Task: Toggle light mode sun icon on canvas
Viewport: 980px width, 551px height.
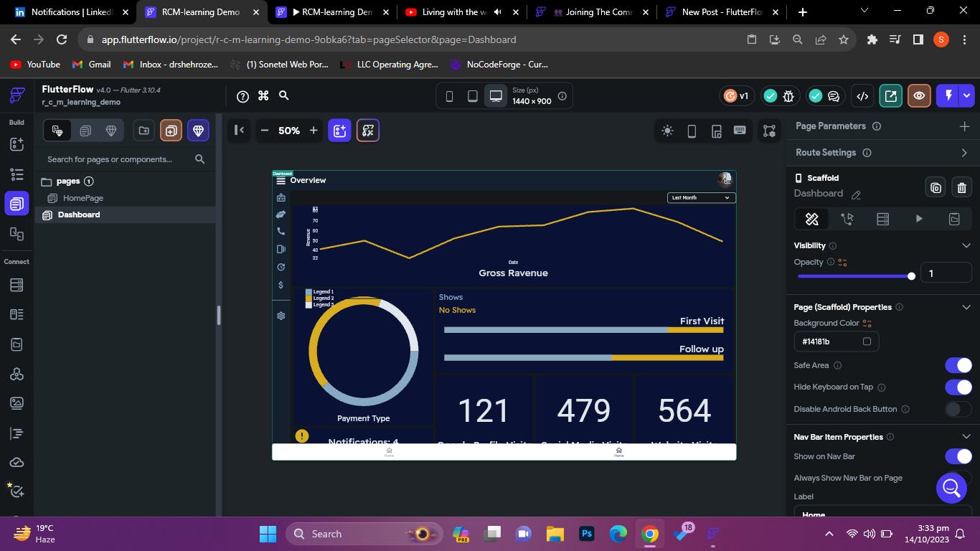Action: click(668, 131)
